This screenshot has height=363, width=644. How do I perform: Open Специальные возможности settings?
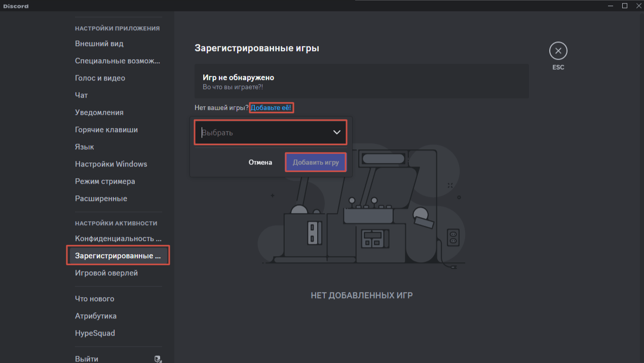(x=117, y=61)
